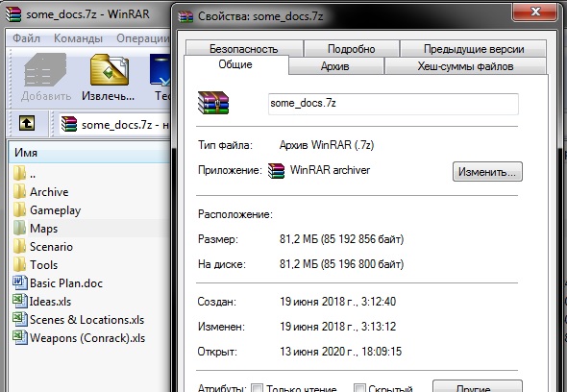This screenshot has height=392, width=567.
Task: Select the Archive folder icon
Action: [x=19, y=191]
